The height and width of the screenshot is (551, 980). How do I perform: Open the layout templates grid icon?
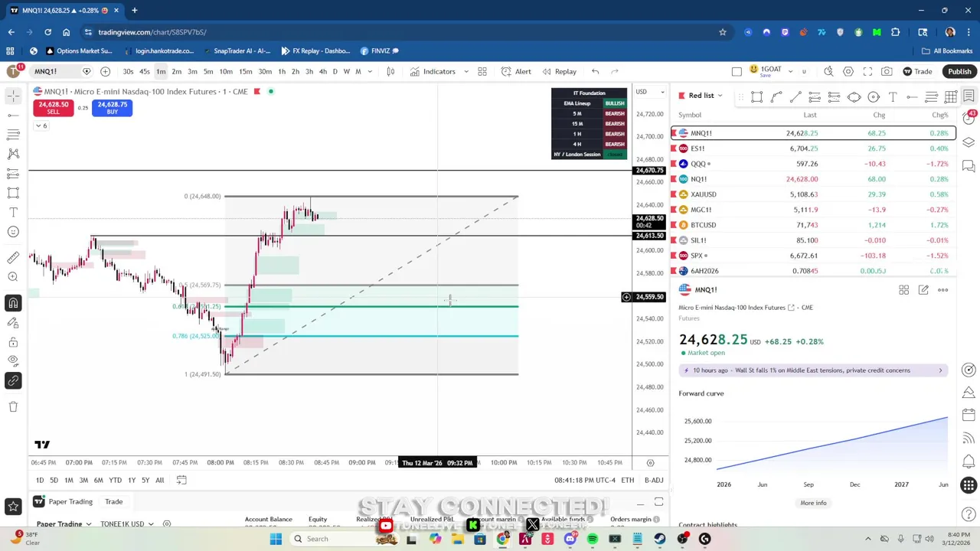coord(482,71)
